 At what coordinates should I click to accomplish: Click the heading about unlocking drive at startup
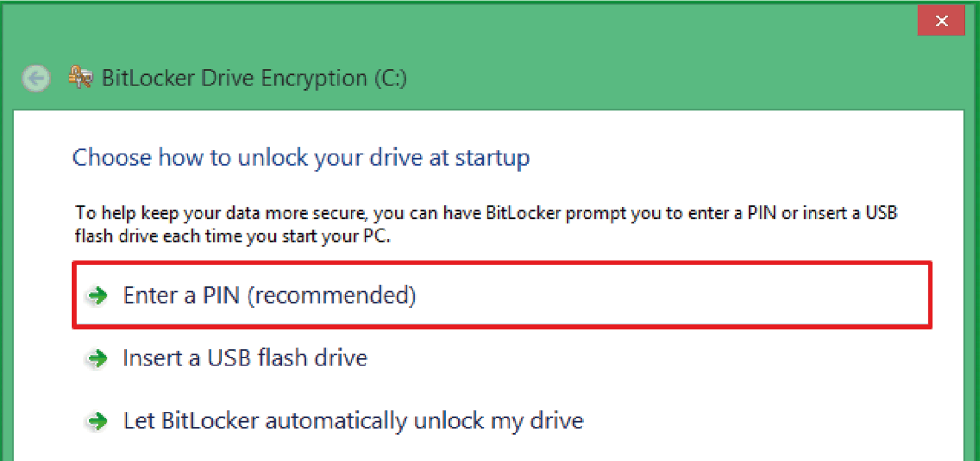(x=300, y=158)
